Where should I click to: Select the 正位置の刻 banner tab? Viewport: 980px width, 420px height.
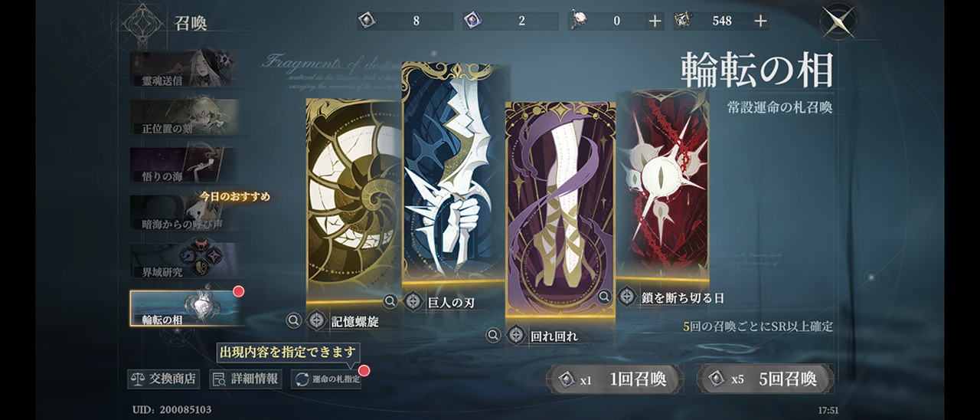[183, 116]
